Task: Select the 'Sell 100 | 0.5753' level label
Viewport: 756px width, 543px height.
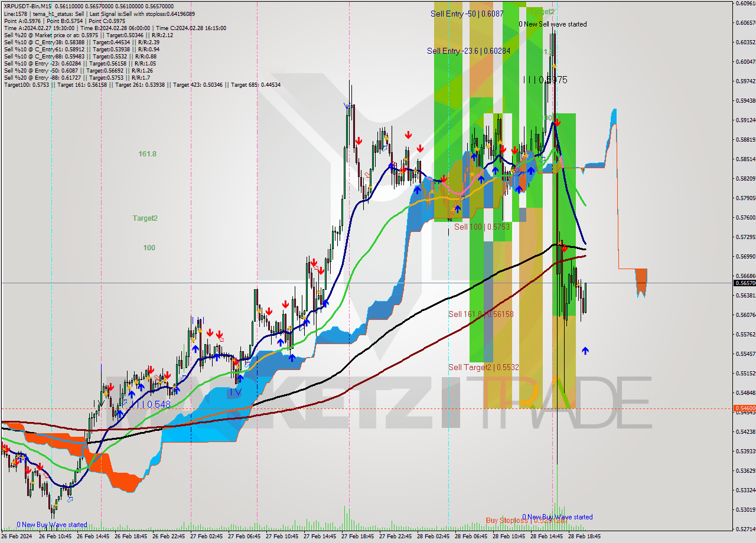Action: coord(482,227)
